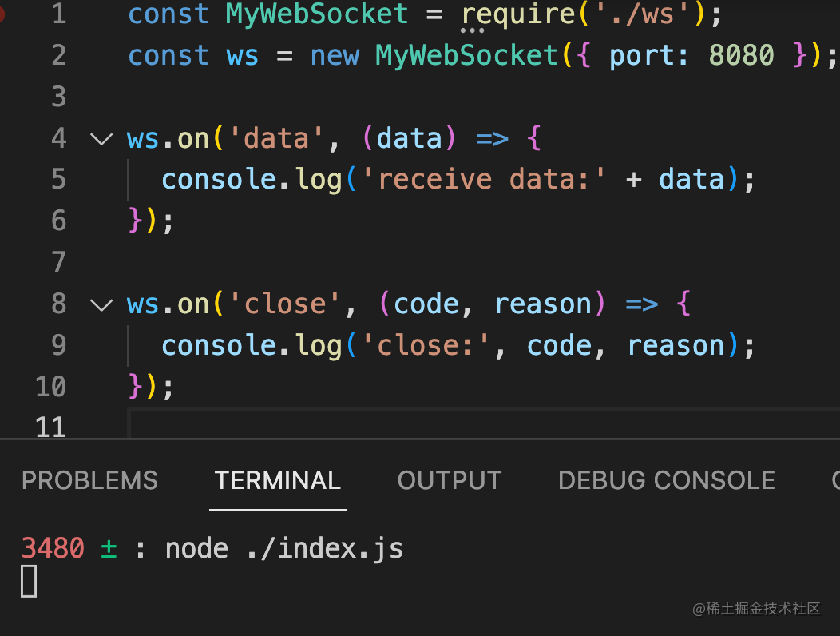The height and width of the screenshot is (636, 840).
Task: Remove the breakpoint dot on line 1
Action: (x=2, y=14)
